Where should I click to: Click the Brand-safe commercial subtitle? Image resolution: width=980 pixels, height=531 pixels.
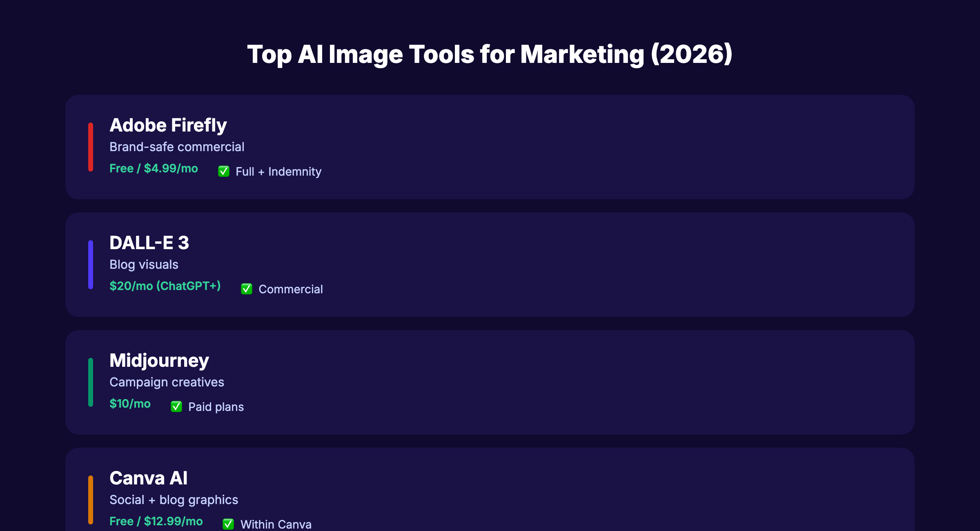[177, 147]
